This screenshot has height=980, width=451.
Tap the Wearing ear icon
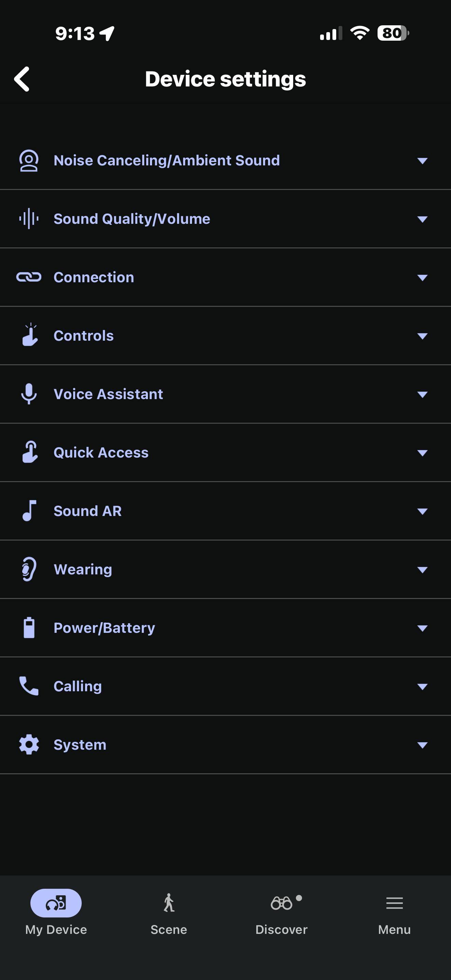point(29,569)
